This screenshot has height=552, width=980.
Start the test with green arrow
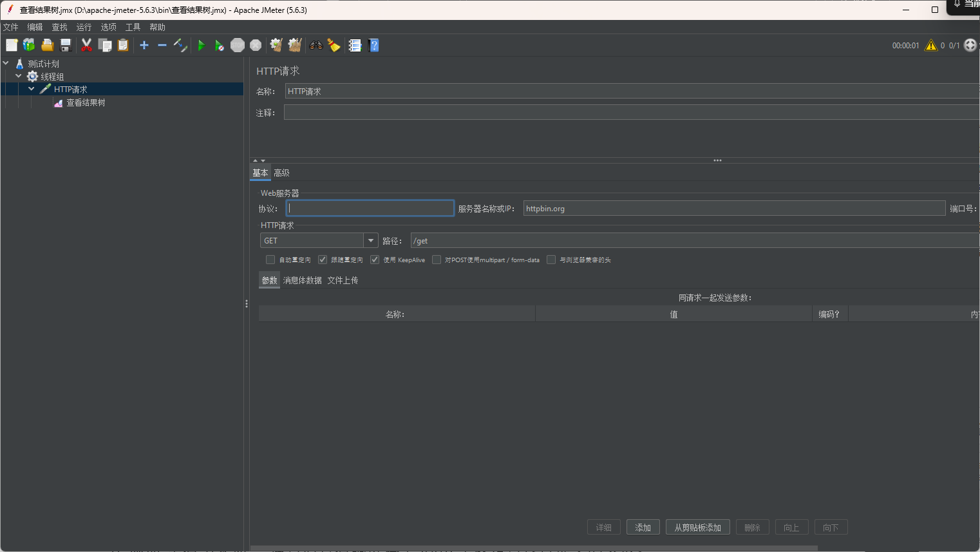tap(202, 45)
